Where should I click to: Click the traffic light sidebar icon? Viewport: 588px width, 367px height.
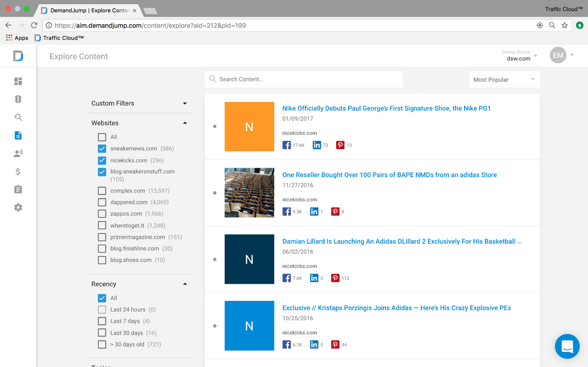18,99
